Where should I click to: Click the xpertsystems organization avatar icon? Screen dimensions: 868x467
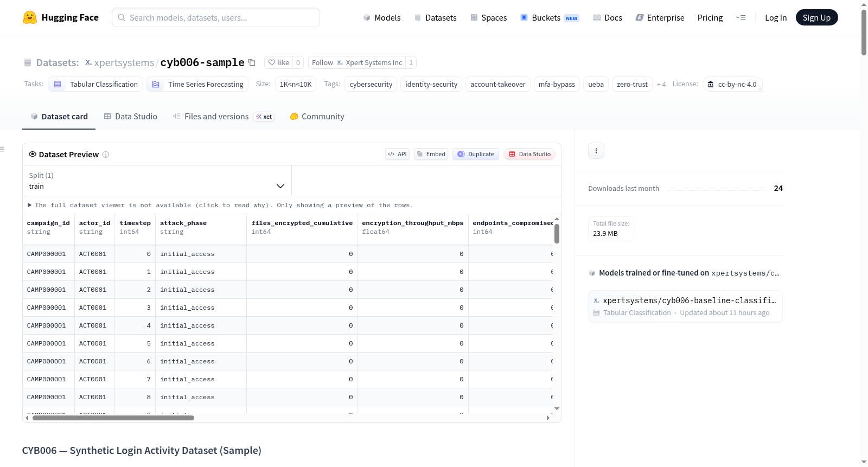coord(88,62)
